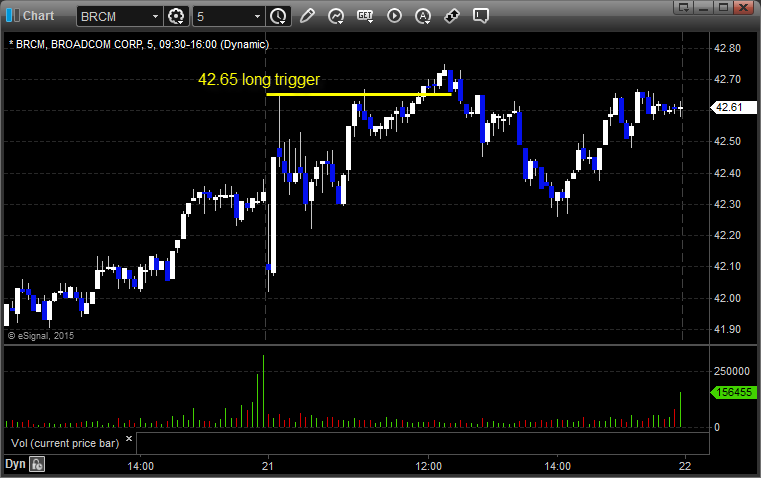Open the GET studies menu
The height and width of the screenshot is (478, 761).
(x=365, y=16)
